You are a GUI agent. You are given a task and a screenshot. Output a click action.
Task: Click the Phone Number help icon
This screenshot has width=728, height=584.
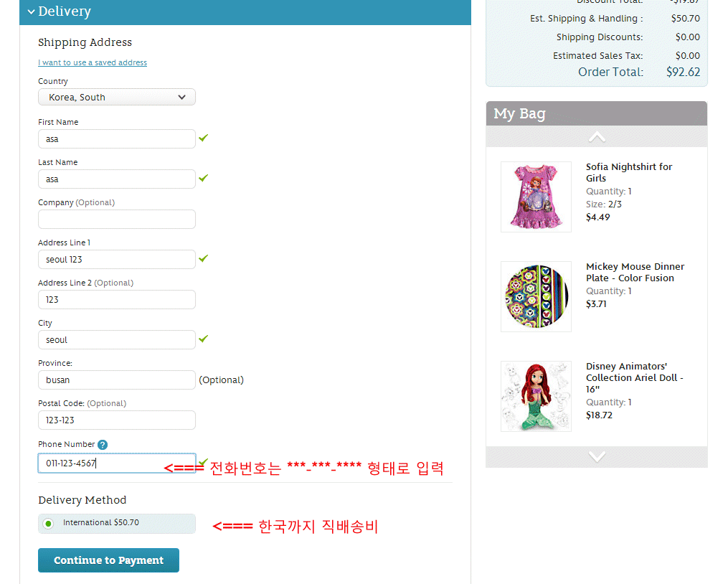pyautogui.click(x=103, y=445)
